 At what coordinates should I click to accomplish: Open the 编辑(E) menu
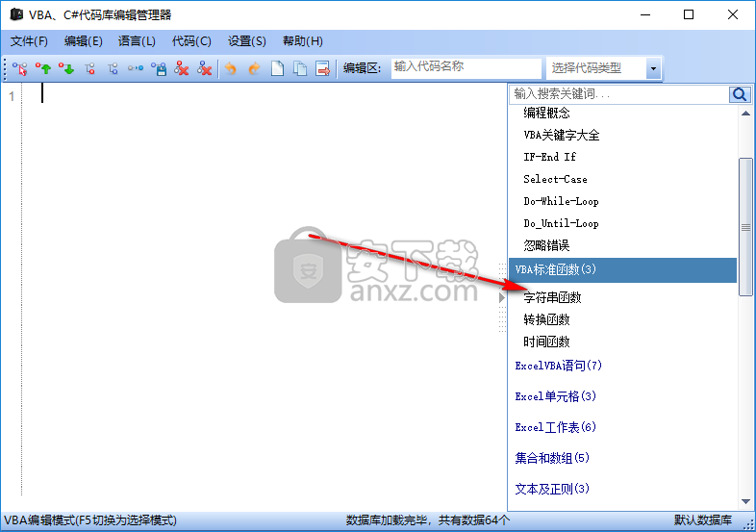[x=83, y=41]
